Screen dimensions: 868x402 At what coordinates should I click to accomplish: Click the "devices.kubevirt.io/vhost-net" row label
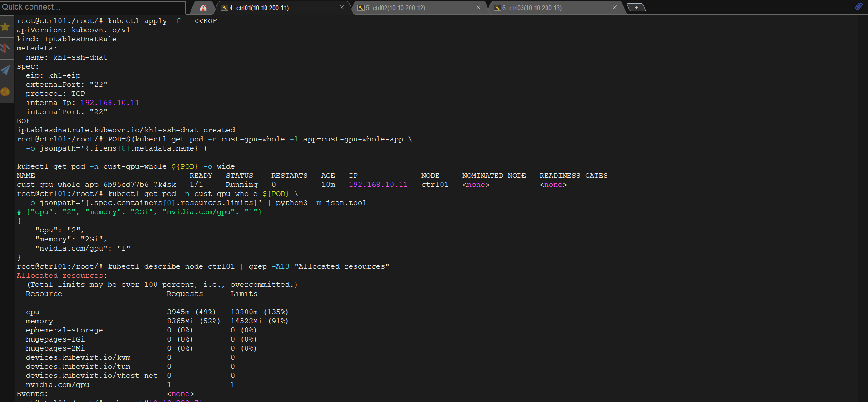click(x=92, y=376)
